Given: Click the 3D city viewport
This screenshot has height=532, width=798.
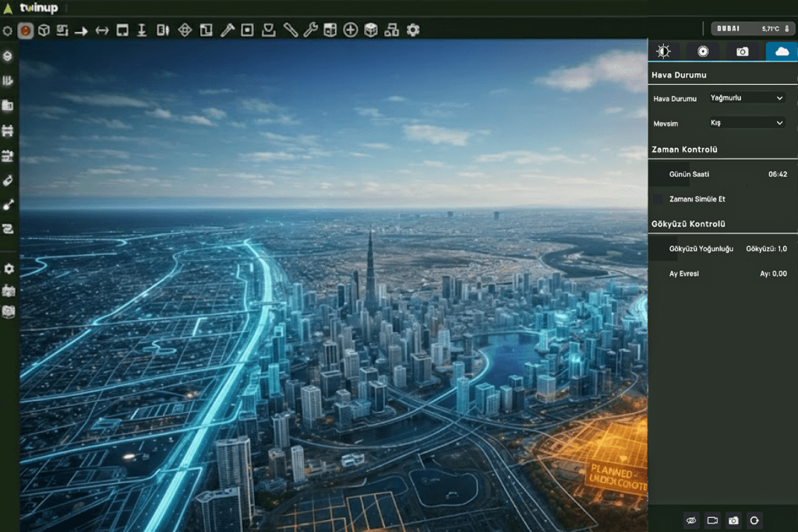Looking at the screenshot, I should pos(334,286).
